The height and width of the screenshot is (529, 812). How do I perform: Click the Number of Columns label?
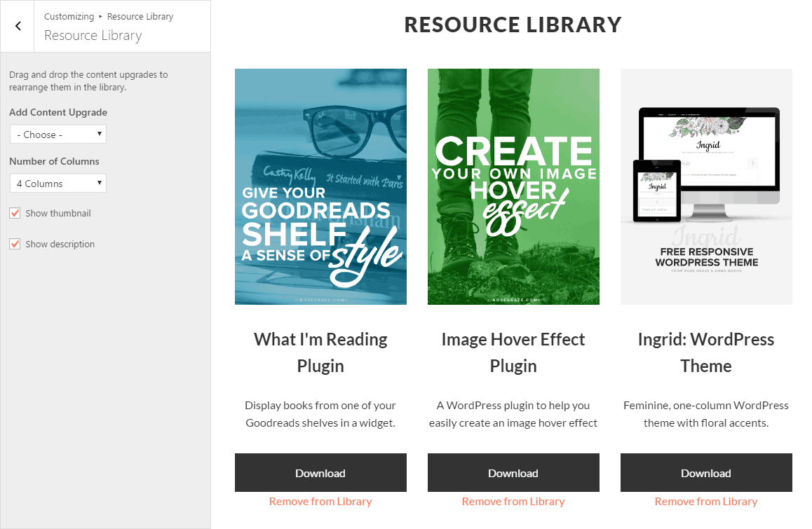pos(55,161)
